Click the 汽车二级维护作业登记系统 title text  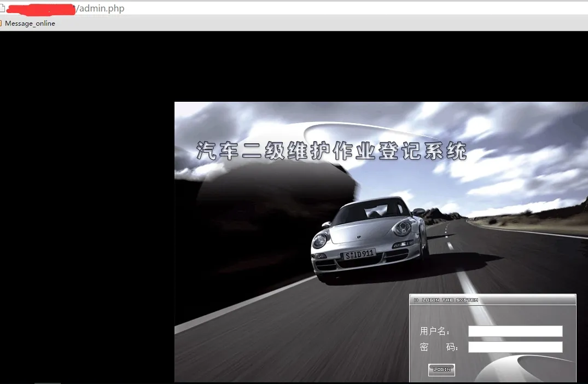tap(331, 151)
